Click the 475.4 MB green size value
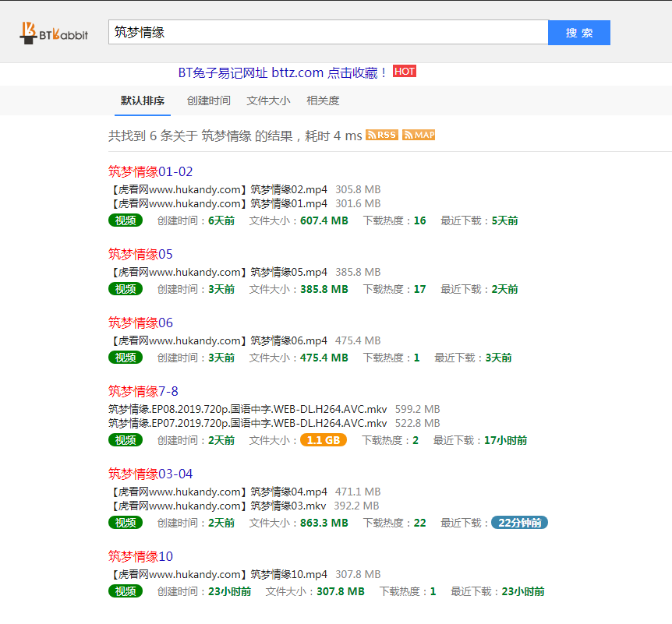Viewport: 672px width, 624px height. [324, 358]
